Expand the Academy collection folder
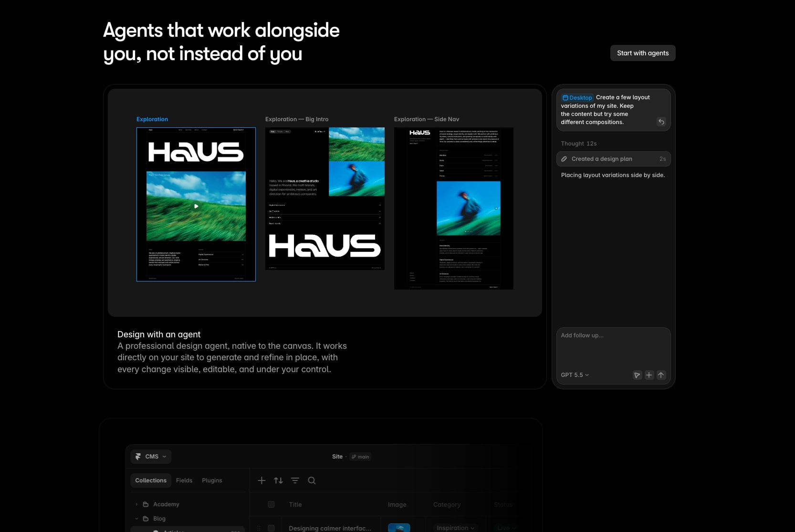The height and width of the screenshot is (532, 795). coord(136,504)
